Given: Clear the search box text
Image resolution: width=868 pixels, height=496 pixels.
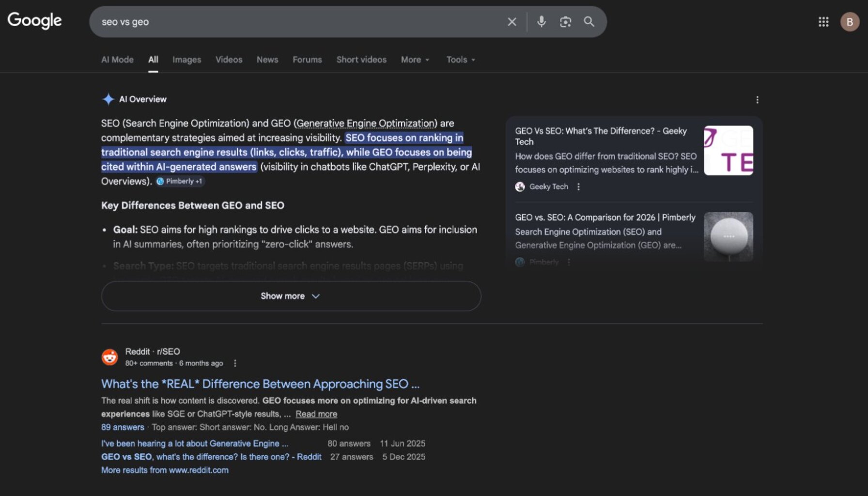Looking at the screenshot, I should click(x=511, y=22).
